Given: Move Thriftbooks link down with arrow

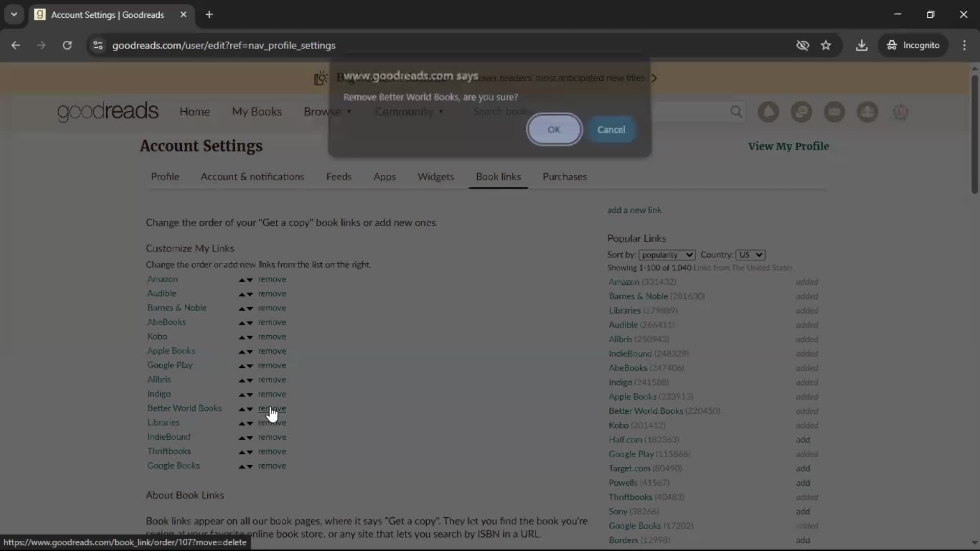Looking at the screenshot, I should click(250, 452).
